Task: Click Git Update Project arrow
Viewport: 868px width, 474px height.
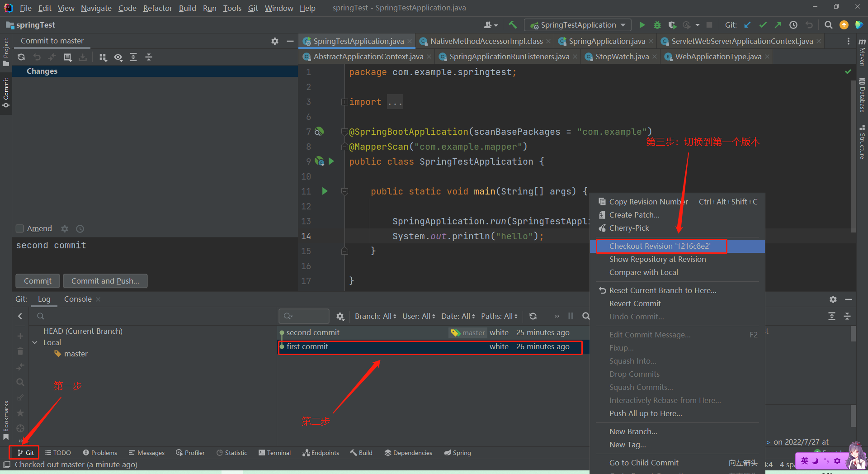Action: (x=747, y=25)
